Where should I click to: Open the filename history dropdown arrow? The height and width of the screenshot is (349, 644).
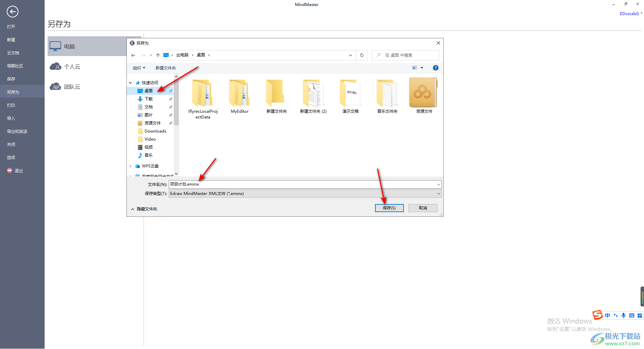[x=438, y=184]
